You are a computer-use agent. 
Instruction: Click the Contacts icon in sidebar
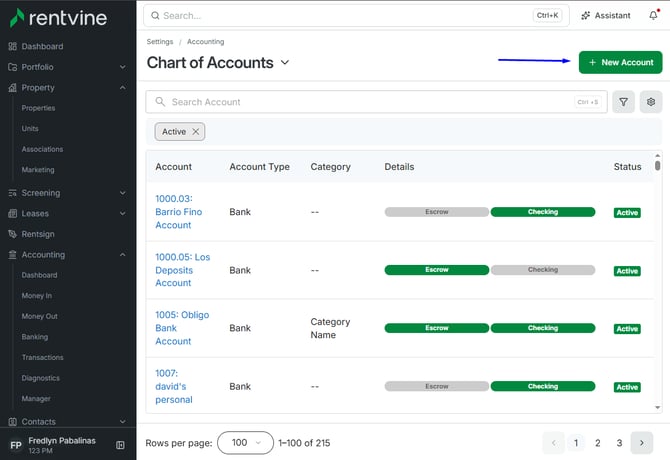click(x=12, y=422)
